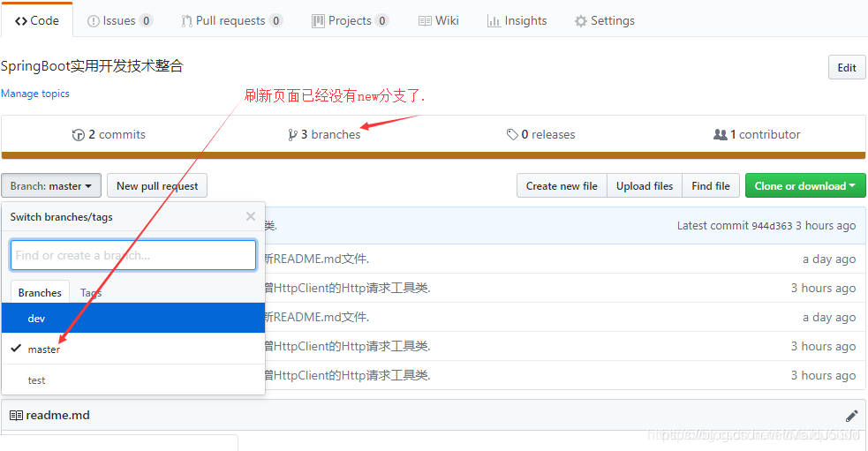View the 1 contributor page

coord(757,134)
